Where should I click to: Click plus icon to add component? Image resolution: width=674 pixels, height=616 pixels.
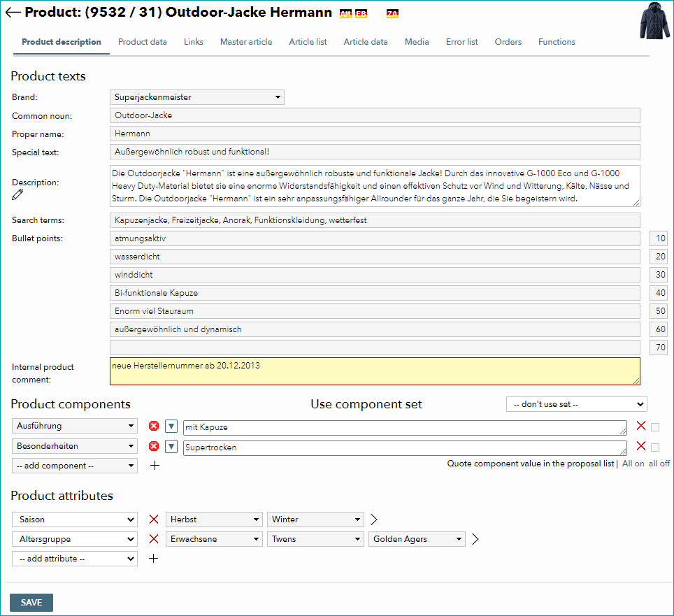click(x=155, y=466)
